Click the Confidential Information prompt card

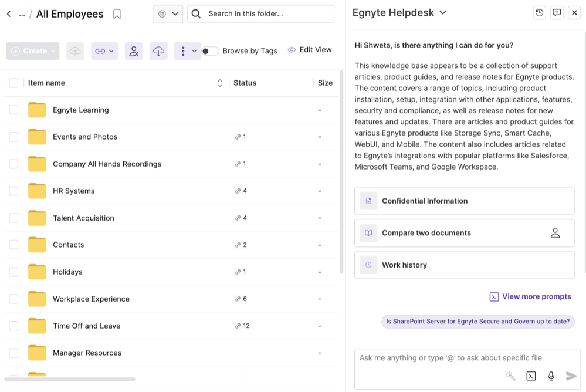pyautogui.click(x=464, y=201)
